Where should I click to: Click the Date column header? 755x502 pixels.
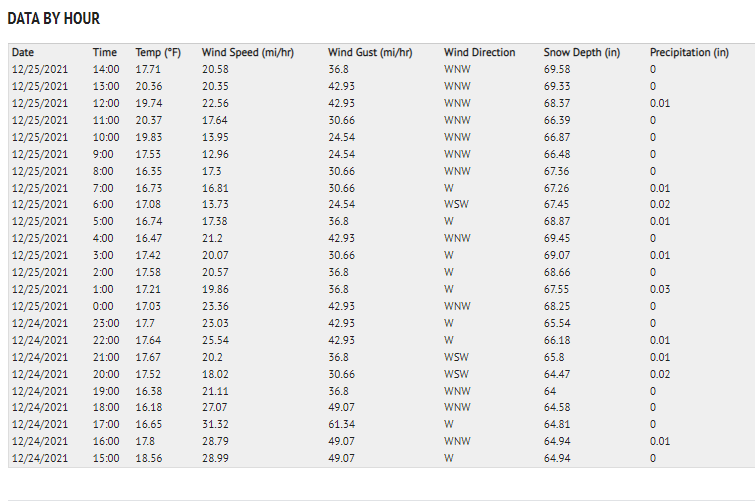click(x=23, y=52)
